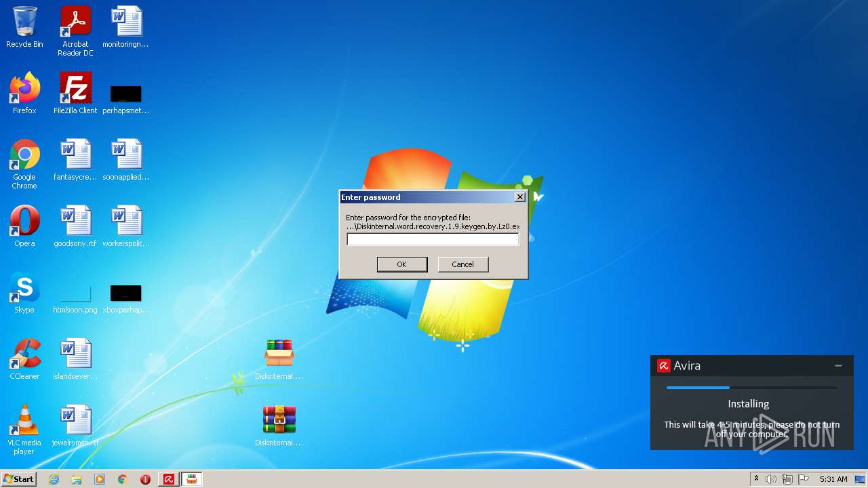Select the islandsever... Word document
This screenshot has height=488, width=868.
75,359
